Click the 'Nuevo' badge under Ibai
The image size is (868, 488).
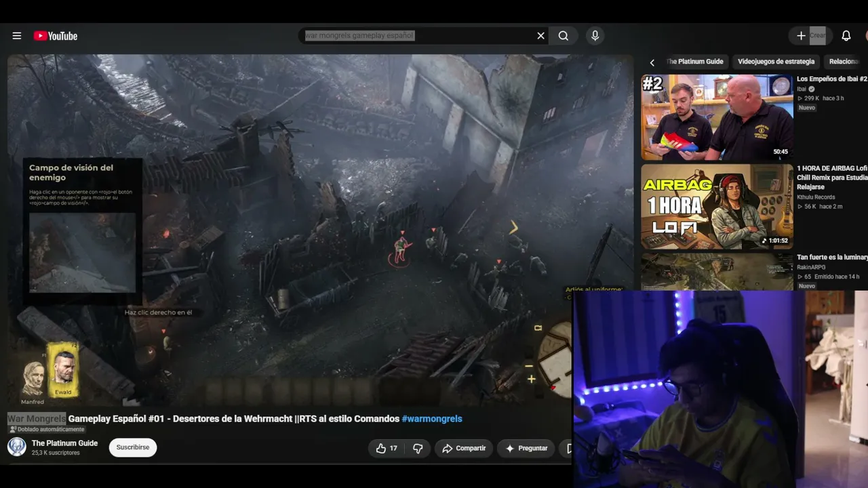click(807, 108)
